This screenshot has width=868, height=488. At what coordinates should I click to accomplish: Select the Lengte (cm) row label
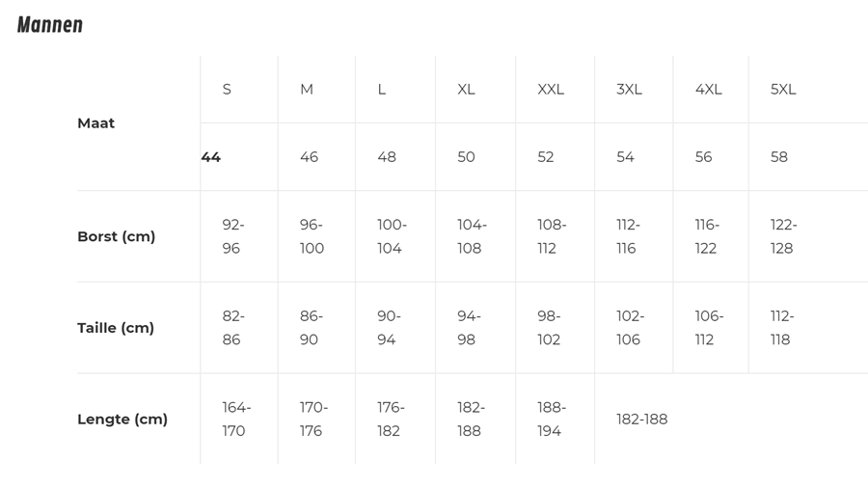[122, 420]
